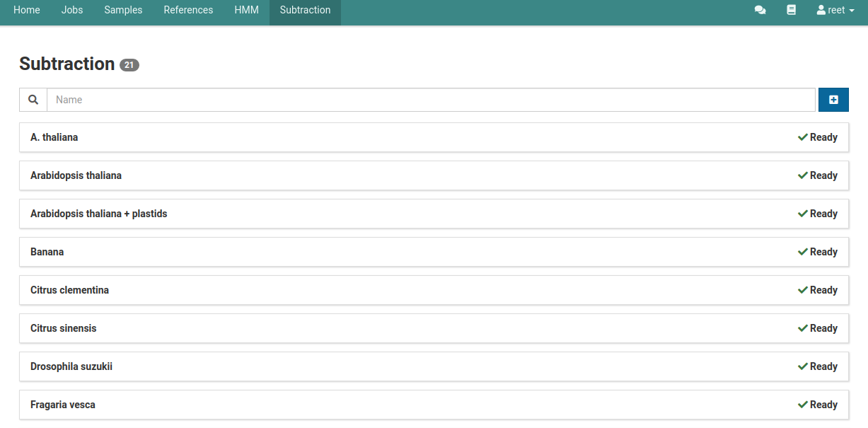Click the Ready checkmark for A. thaliana

(x=803, y=137)
